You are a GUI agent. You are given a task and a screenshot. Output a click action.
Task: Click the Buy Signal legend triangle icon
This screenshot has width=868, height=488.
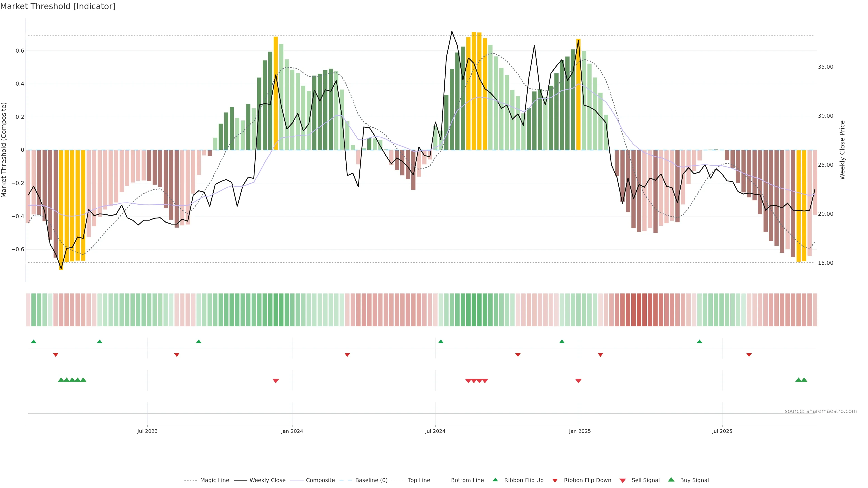point(671,480)
